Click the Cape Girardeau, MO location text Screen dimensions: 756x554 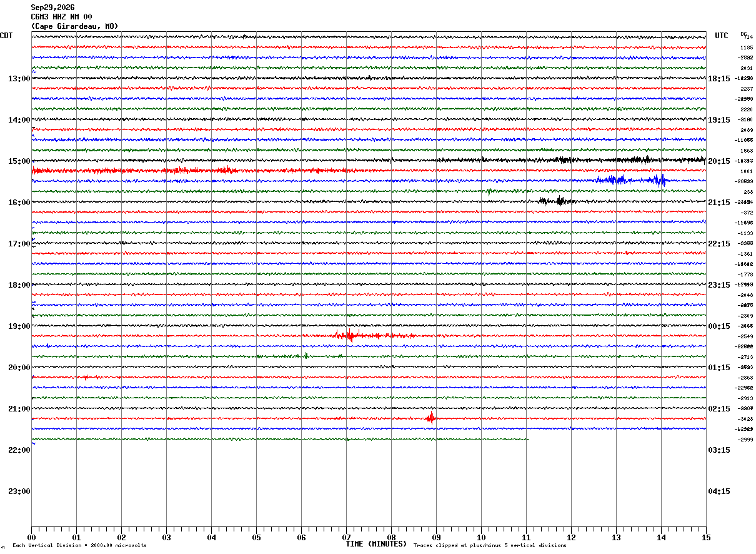coord(74,26)
